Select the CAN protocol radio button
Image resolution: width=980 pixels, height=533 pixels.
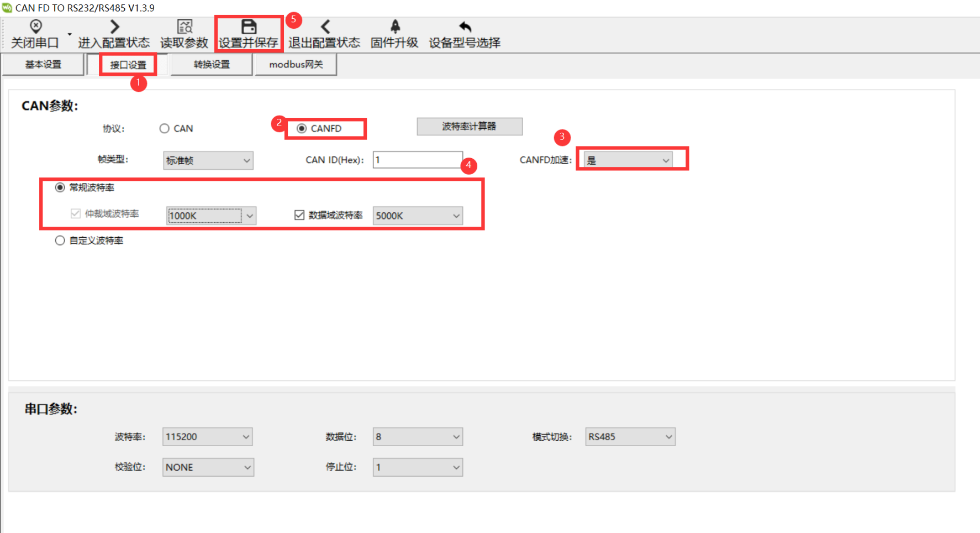(x=165, y=128)
